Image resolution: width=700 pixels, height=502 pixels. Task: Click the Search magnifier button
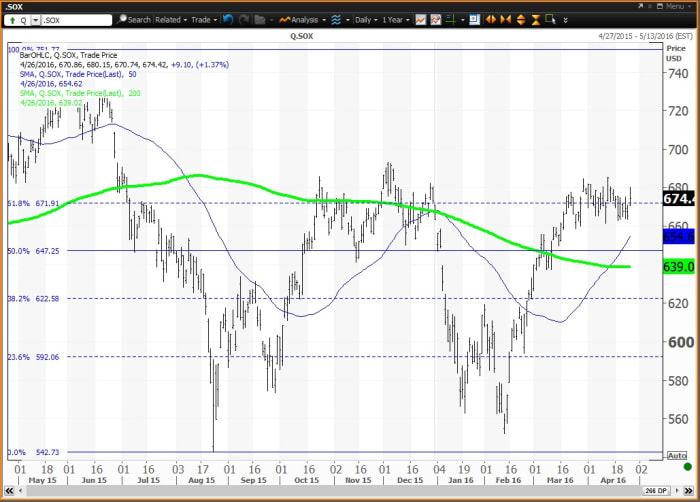[x=133, y=20]
